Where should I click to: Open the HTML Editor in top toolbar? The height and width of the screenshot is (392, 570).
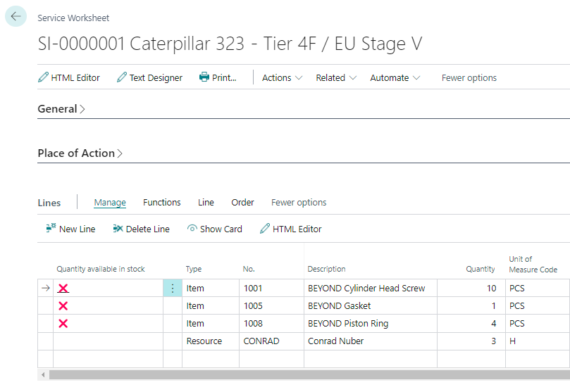click(69, 78)
